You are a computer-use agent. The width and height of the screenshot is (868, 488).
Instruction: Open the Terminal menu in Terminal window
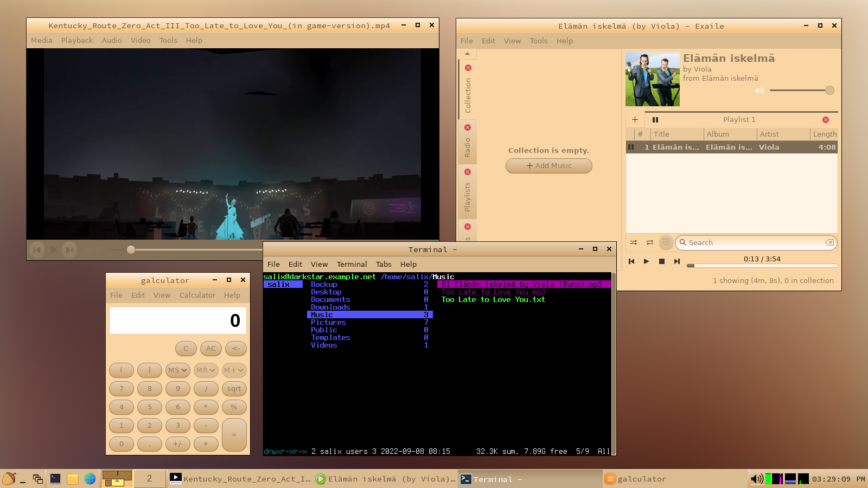352,264
